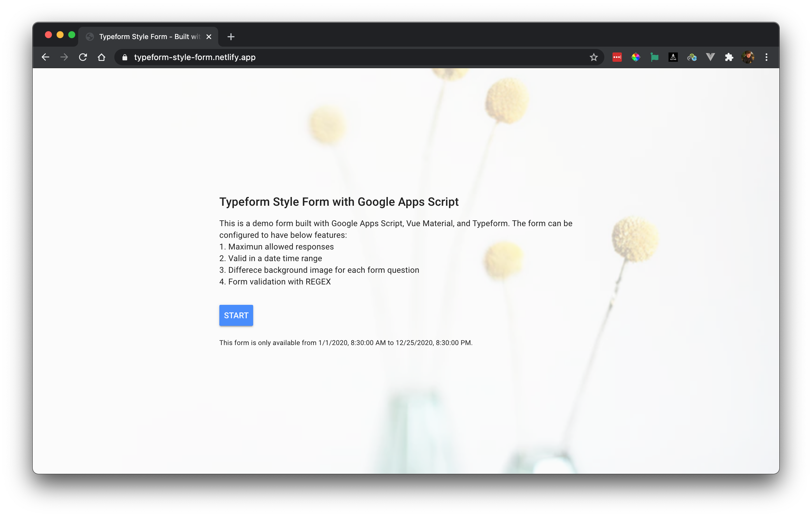Screen dimensions: 812x517
Task: Click the Home button
Action: (x=101, y=57)
